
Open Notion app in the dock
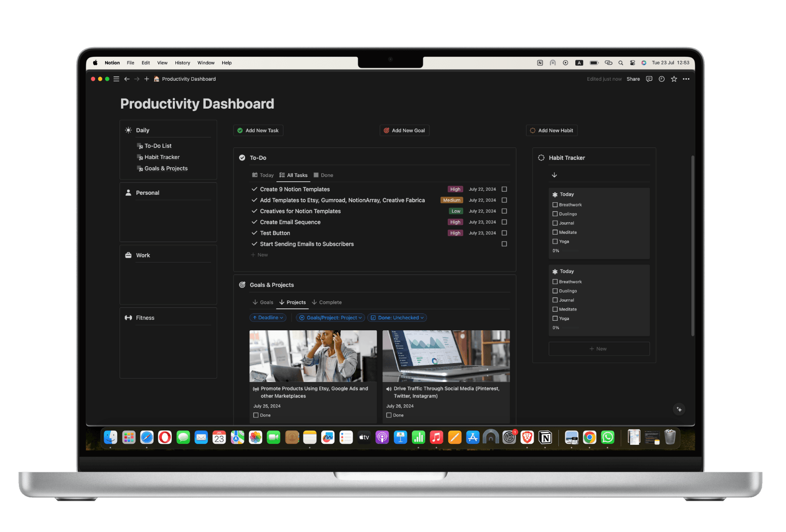(x=545, y=438)
